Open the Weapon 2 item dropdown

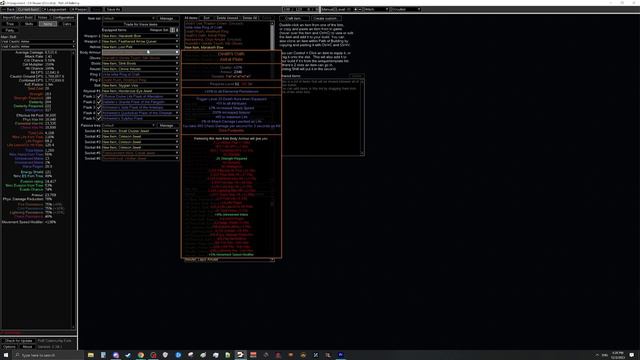(140, 41)
